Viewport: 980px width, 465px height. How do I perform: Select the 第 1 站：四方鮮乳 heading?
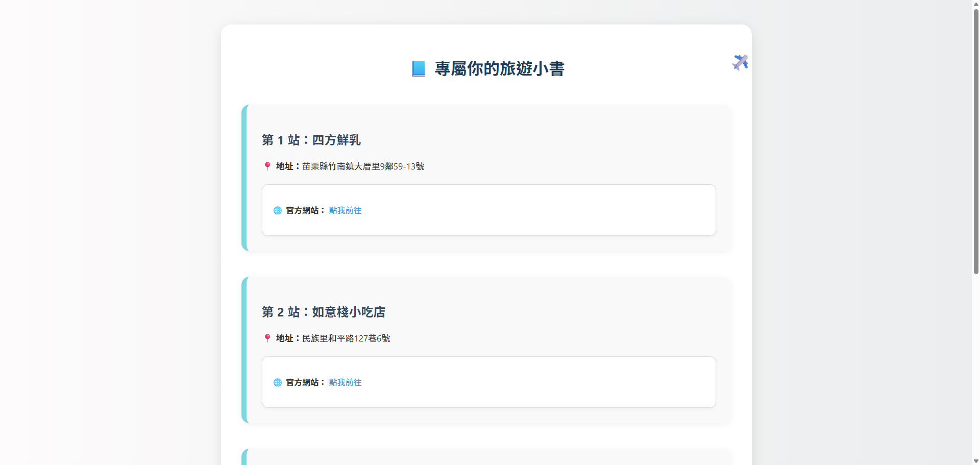311,140
